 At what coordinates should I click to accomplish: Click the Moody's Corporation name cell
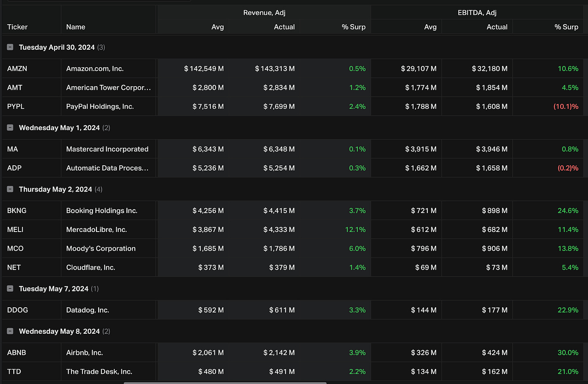[109, 249]
